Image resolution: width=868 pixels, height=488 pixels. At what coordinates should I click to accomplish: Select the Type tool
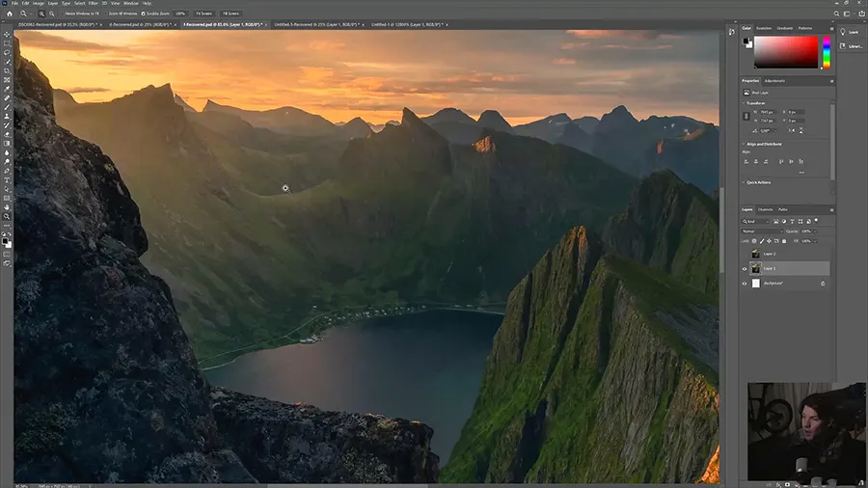point(7,180)
